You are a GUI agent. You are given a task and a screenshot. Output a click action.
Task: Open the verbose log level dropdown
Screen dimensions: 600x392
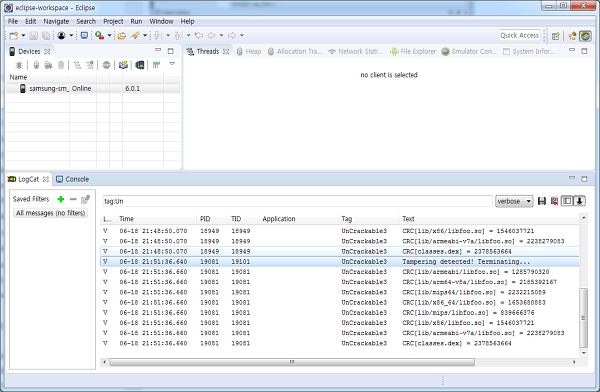[514, 201]
